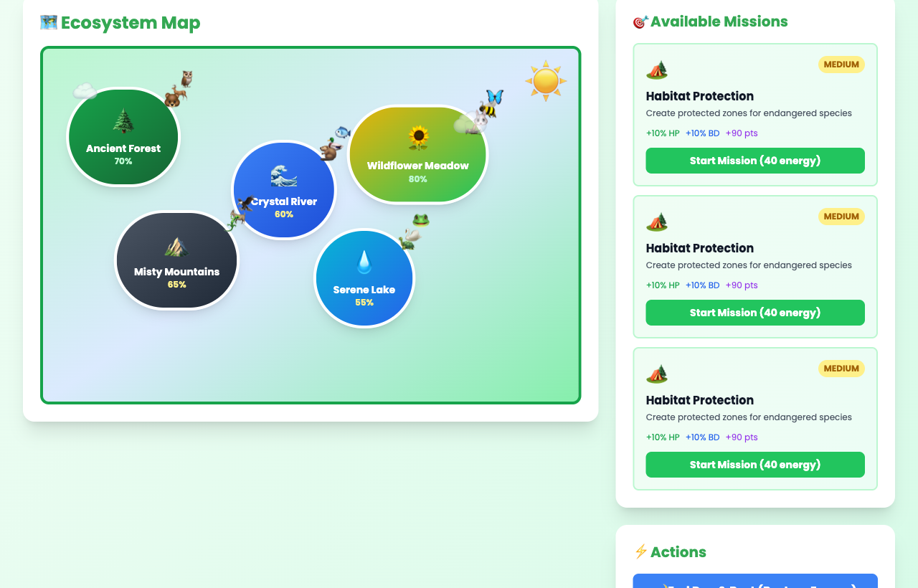Click the blue fish near Crystal River
Viewport: 918px width, 588px height.
pyautogui.click(x=343, y=133)
